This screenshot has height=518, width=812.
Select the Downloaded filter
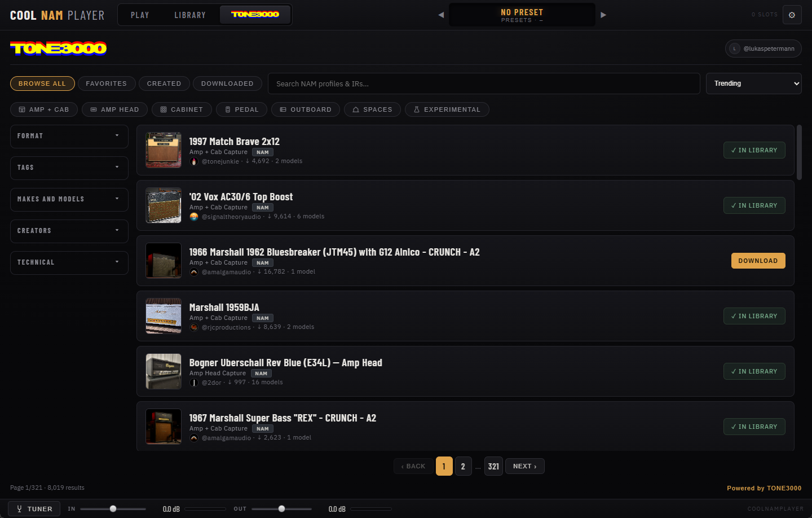coord(227,84)
